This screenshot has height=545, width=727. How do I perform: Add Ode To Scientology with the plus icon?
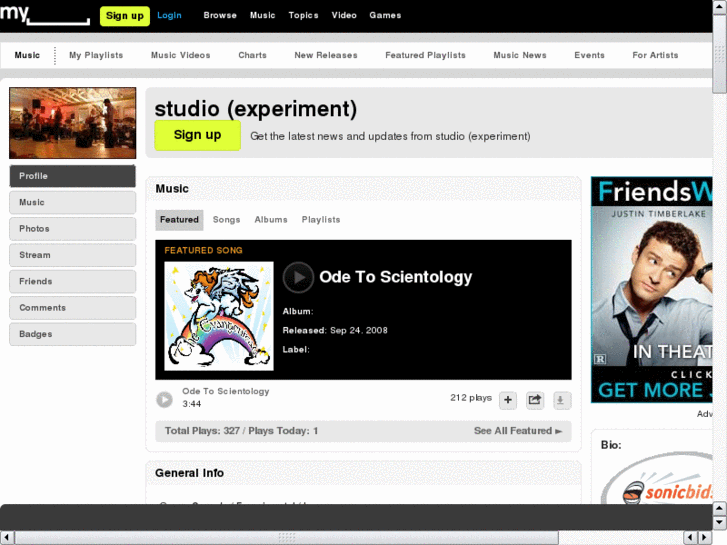[x=508, y=400]
